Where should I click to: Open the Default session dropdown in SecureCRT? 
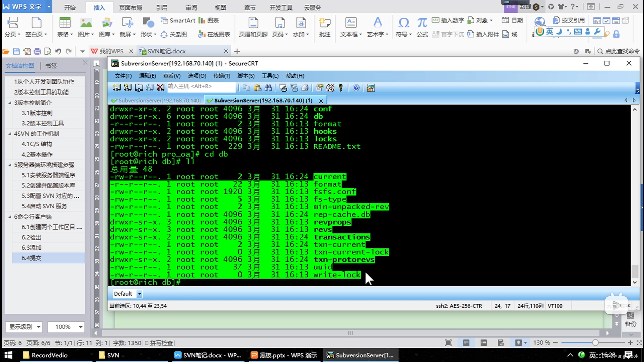pos(139,294)
